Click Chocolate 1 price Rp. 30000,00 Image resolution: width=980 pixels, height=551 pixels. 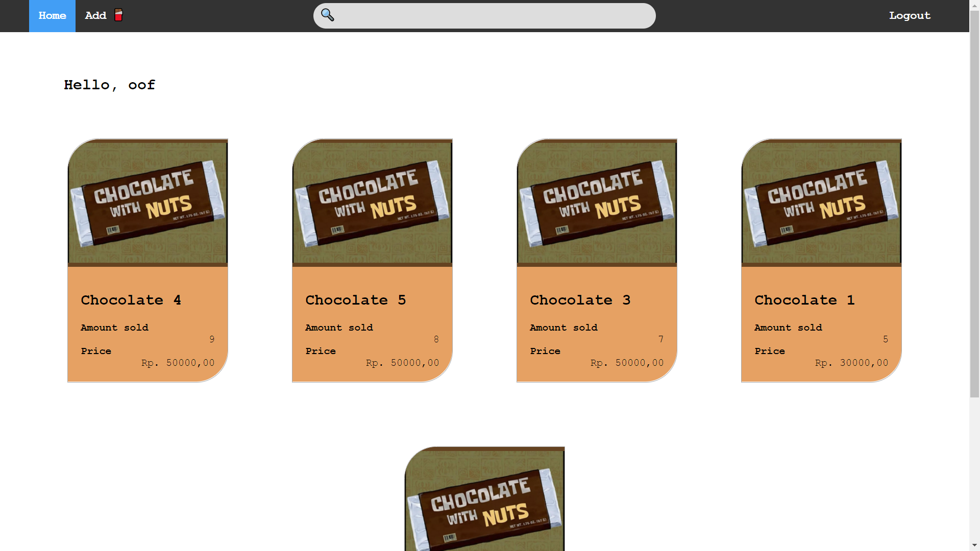pyautogui.click(x=851, y=363)
